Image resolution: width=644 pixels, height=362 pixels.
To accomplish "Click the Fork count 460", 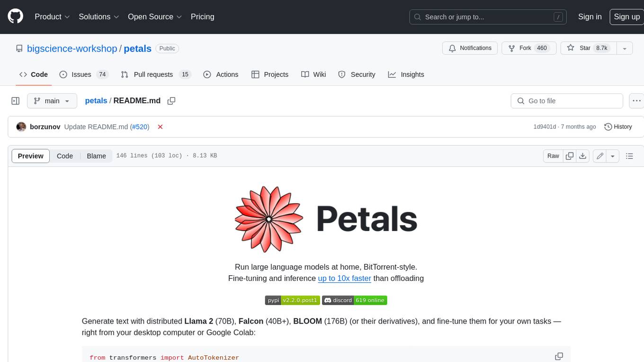I will [x=542, y=48].
